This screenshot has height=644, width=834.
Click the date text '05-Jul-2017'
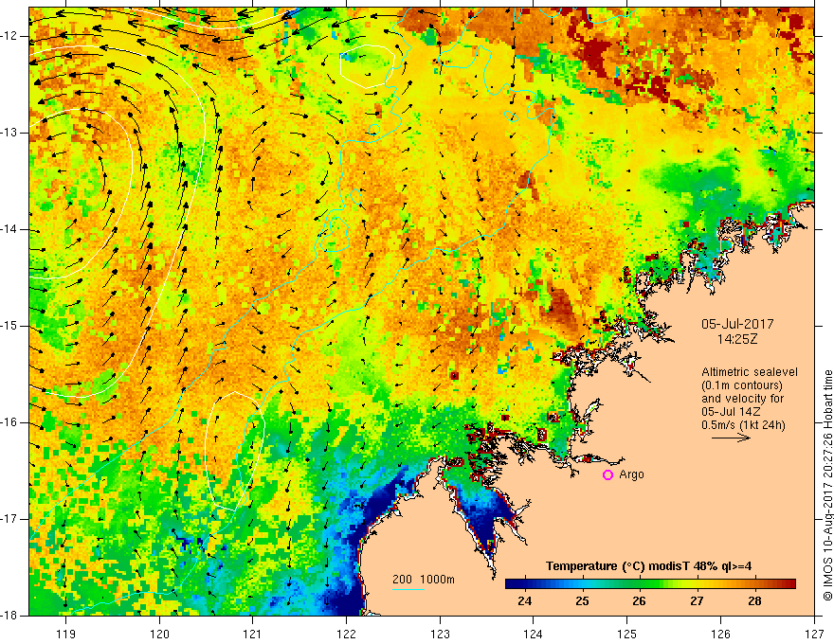737,324
